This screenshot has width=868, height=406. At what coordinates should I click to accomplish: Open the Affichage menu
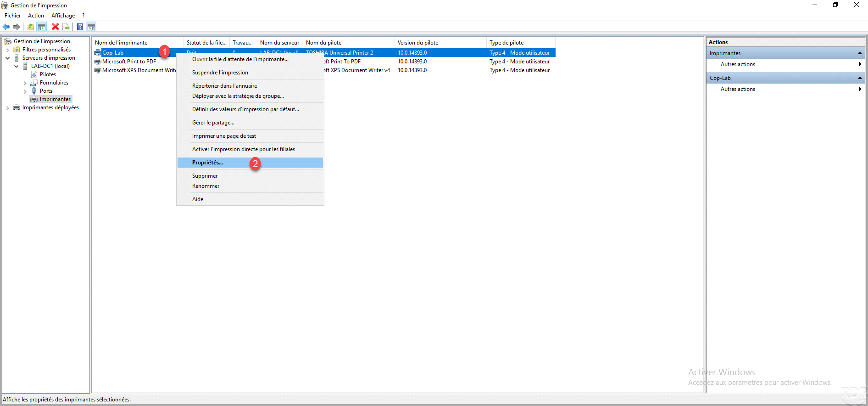pyautogui.click(x=63, y=16)
